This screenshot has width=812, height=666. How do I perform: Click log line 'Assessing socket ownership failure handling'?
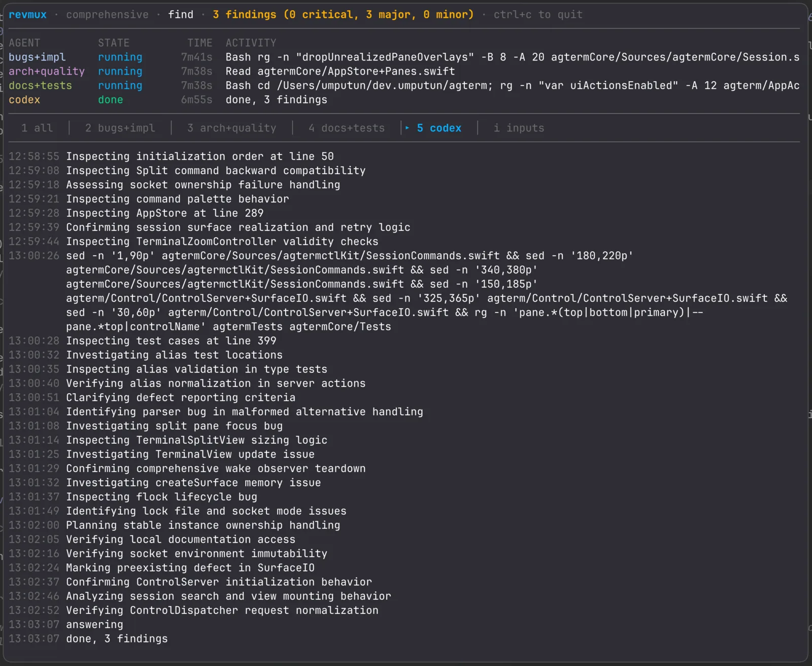203,185
